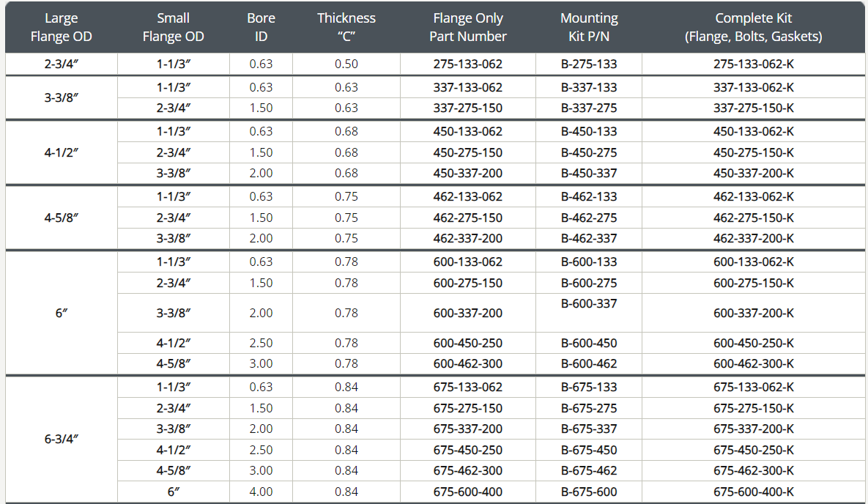Click mounting kit B-337-275
Screen dimensions: 868x504
589,108
